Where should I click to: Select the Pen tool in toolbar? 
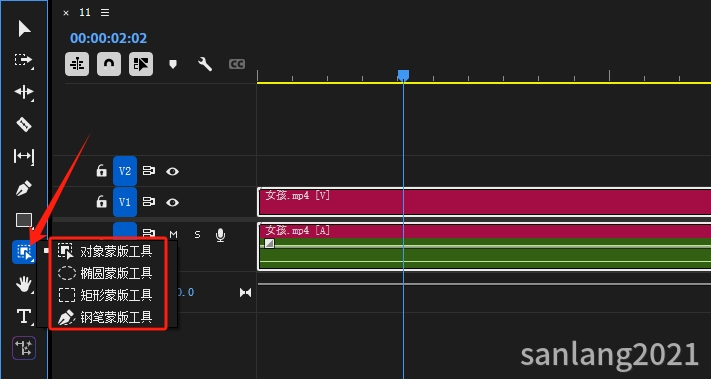click(24, 188)
